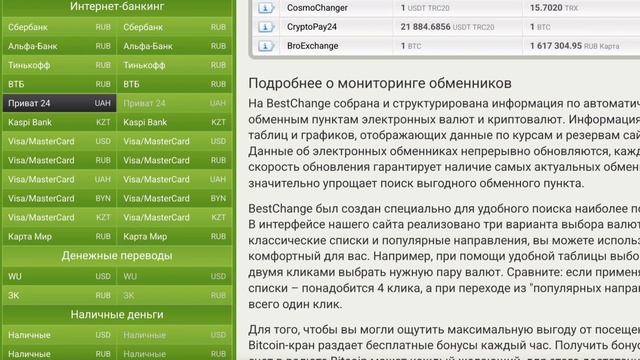Choose Альфа-Банк RUB in the left give column
640x360 pixels.
click(60, 46)
